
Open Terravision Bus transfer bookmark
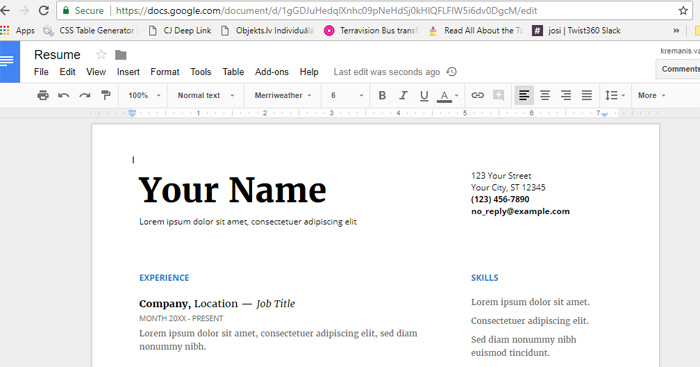[x=371, y=30]
